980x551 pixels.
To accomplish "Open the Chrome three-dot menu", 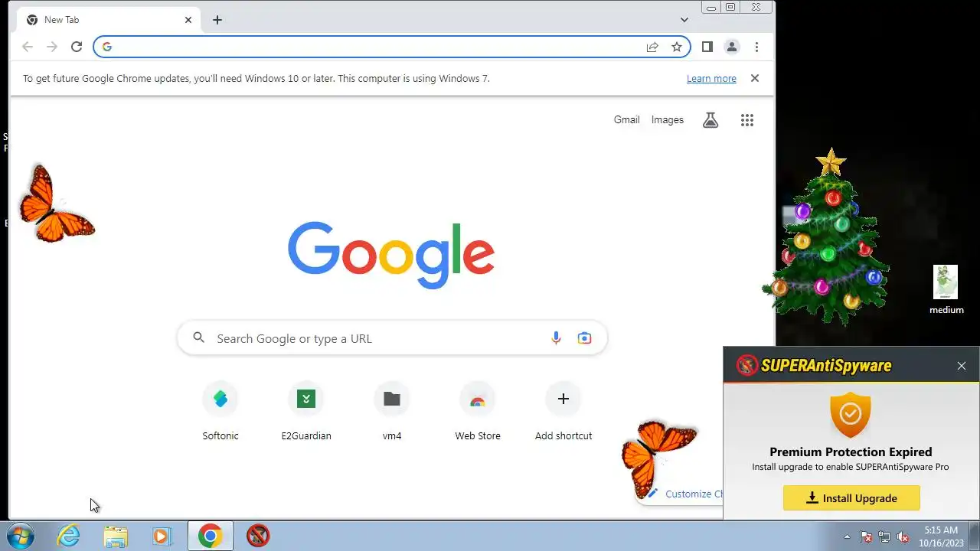I will [756, 47].
